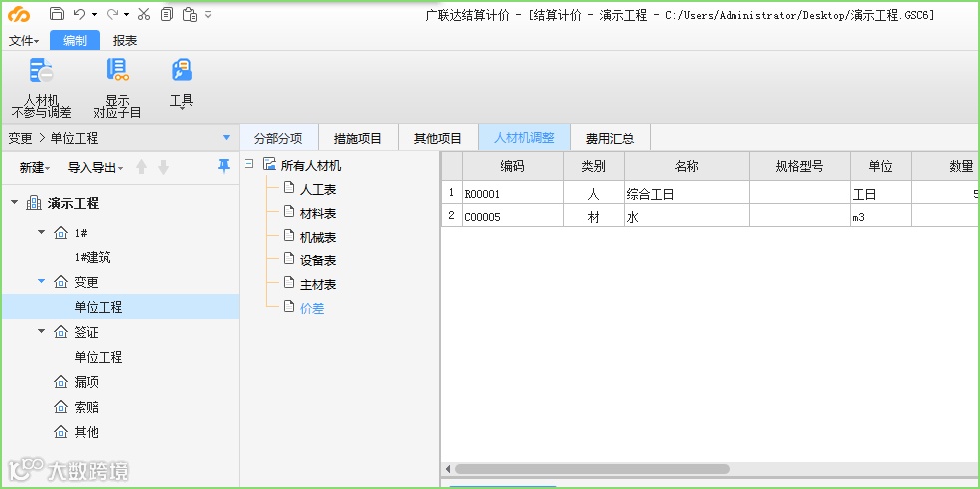The width and height of the screenshot is (980, 489).
Task: Click the 规格型号 column header
Action: 800,166
